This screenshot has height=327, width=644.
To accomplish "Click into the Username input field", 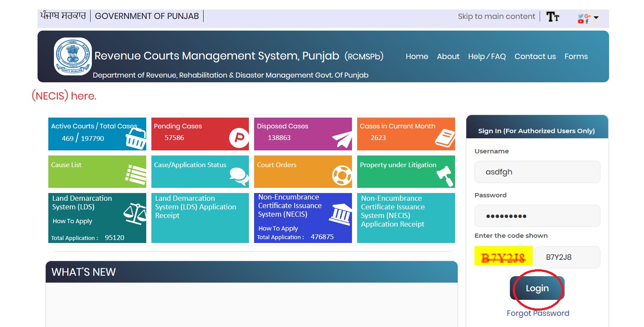I will coord(537,172).
